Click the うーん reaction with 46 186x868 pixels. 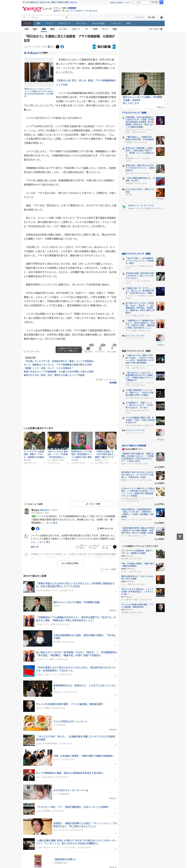[x=107, y=547]
